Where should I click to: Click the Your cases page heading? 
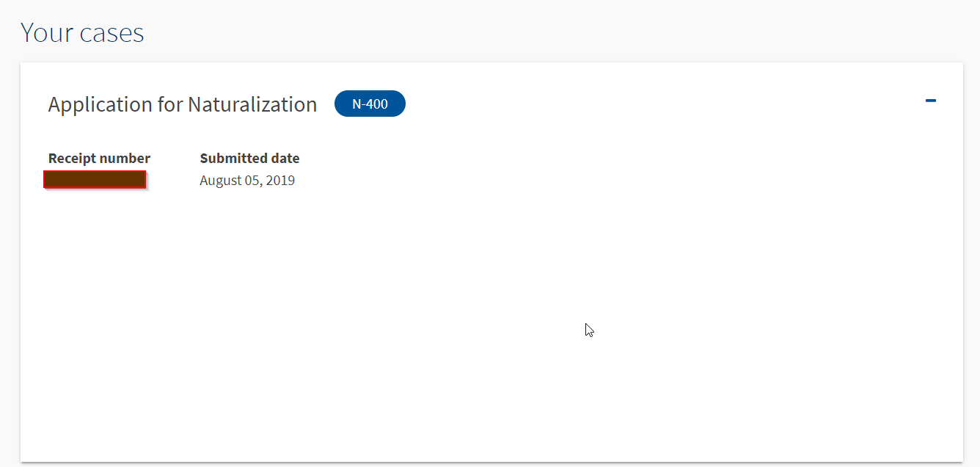(82, 32)
